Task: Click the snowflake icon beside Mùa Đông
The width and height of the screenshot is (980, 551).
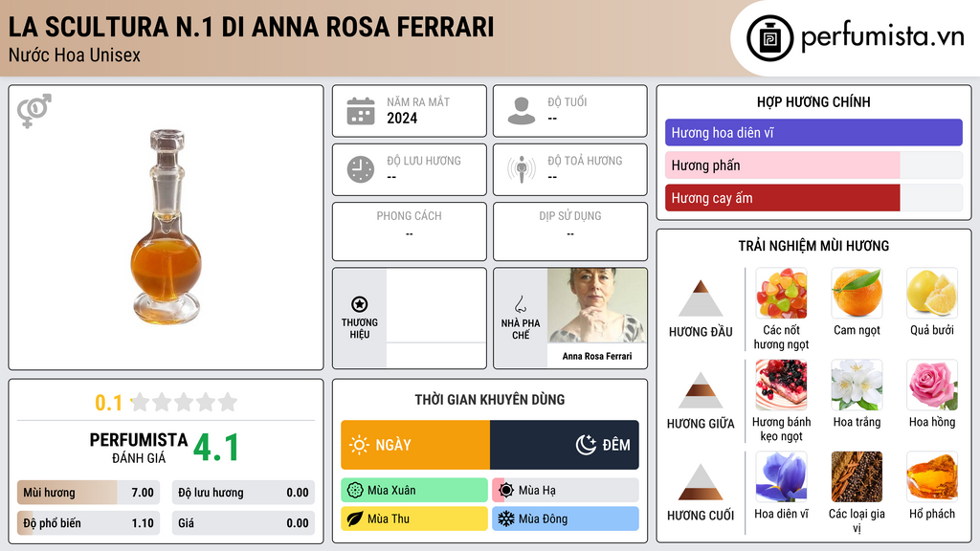Action: (x=506, y=518)
